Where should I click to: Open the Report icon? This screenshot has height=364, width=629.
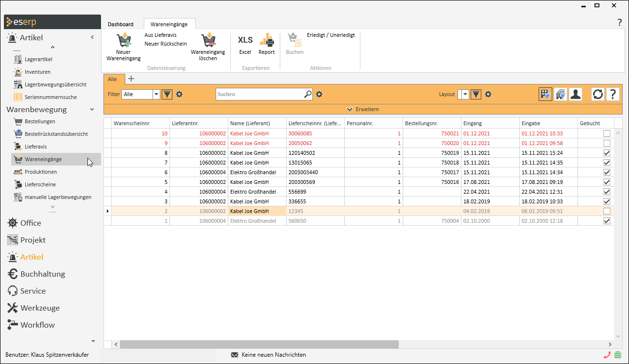(266, 40)
